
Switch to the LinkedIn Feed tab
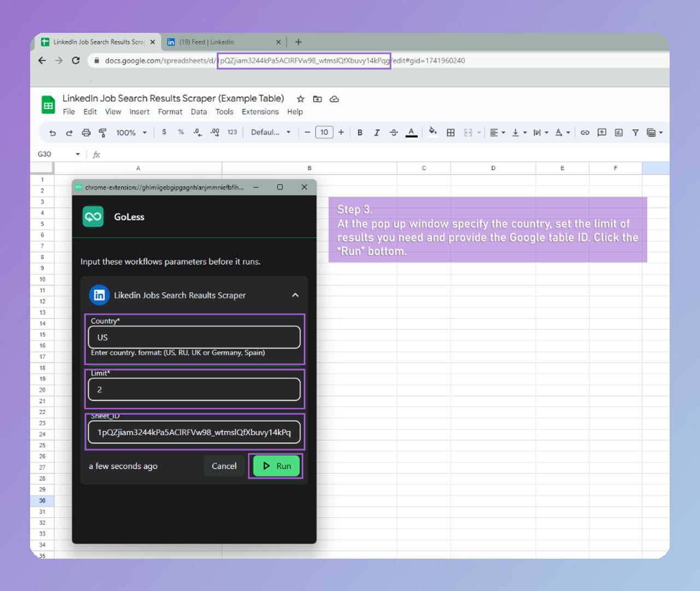(224, 42)
